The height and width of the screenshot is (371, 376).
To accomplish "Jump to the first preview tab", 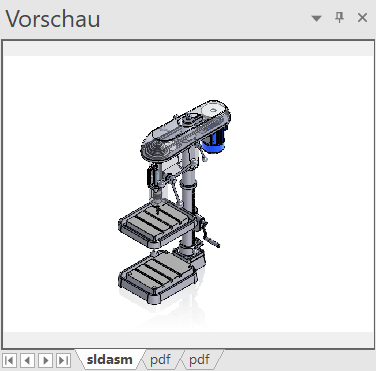I will (x=10, y=360).
